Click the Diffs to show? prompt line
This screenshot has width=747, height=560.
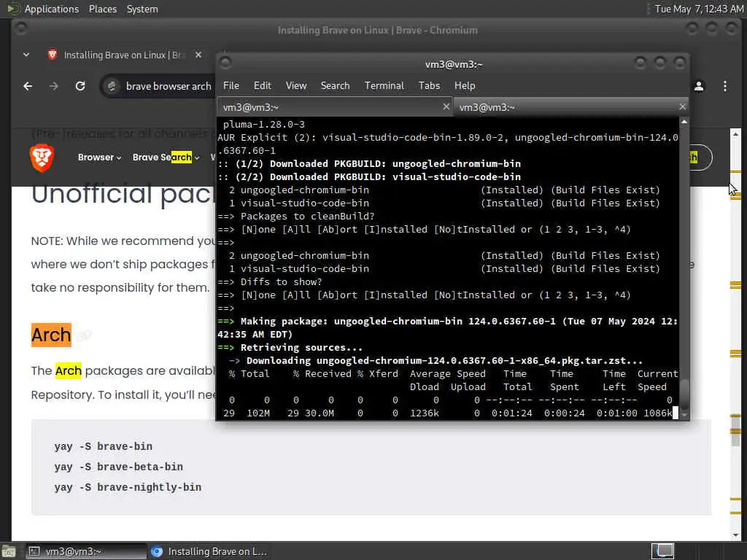pyautogui.click(x=270, y=282)
